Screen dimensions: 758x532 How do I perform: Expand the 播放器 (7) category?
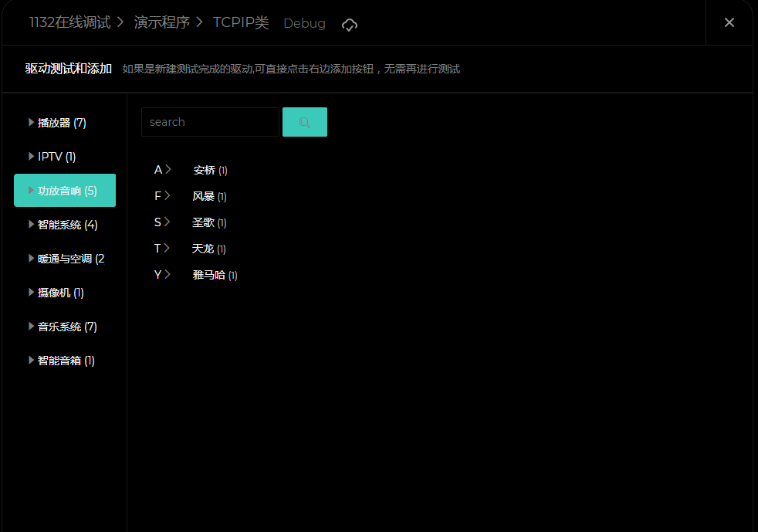pyautogui.click(x=62, y=123)
